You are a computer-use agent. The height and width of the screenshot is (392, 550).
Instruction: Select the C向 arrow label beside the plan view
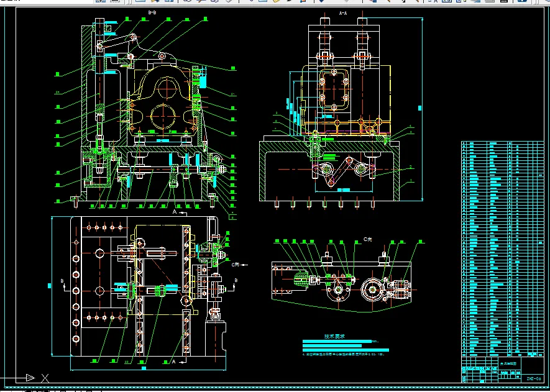236,265
